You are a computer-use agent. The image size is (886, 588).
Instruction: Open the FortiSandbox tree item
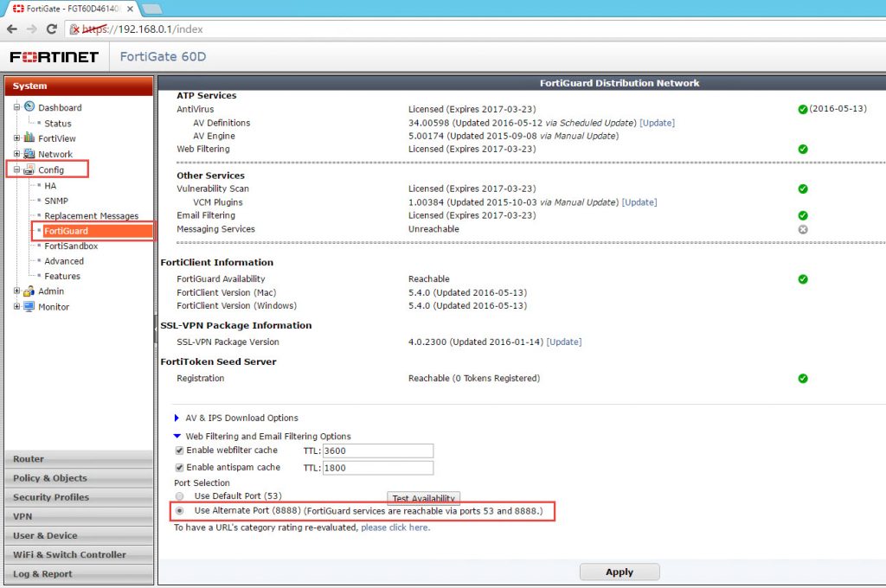pos(71,246)
